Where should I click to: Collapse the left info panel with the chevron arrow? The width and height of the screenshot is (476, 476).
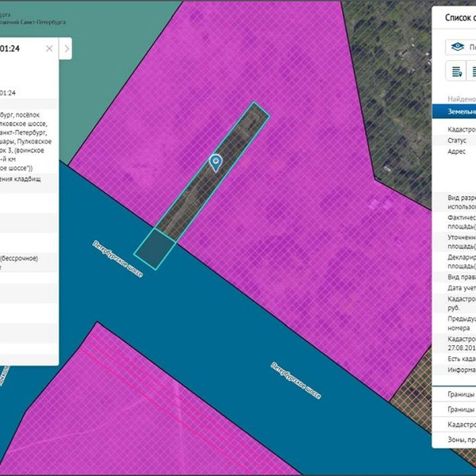pyautogui.click(x=67, y=48)
